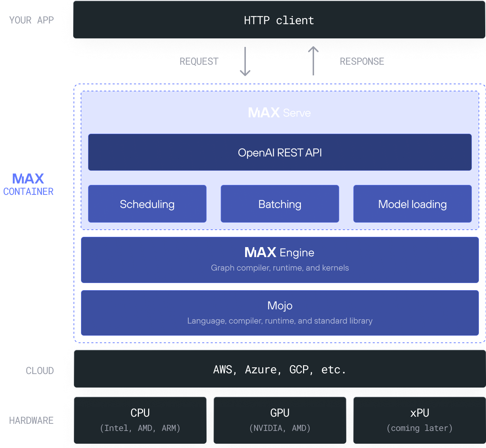Click the '(NVIDIA, AMD)' text

click(x=280, y=428)
